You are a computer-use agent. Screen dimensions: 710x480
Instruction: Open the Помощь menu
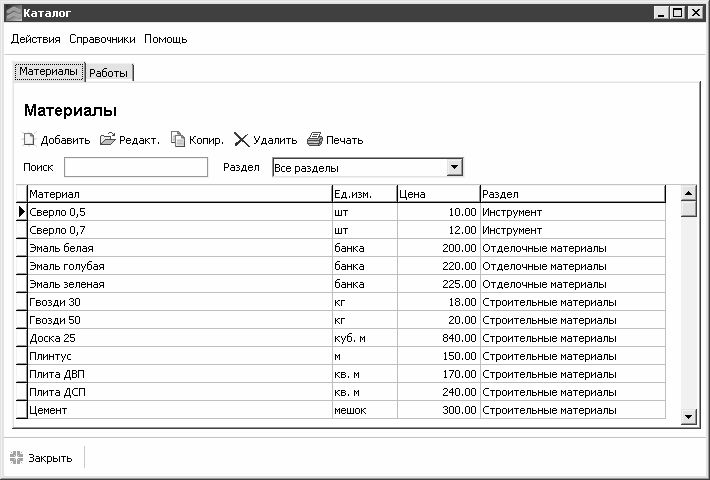165,39
